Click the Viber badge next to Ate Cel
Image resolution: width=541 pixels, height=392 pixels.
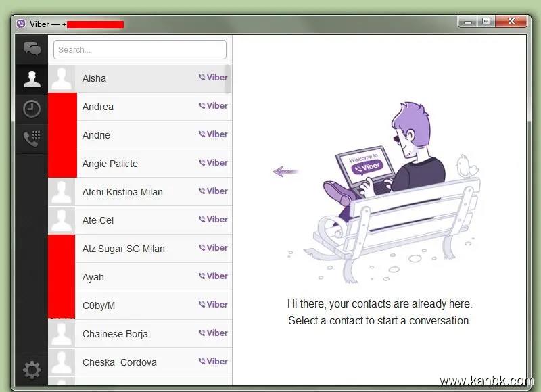coord(213,220)
